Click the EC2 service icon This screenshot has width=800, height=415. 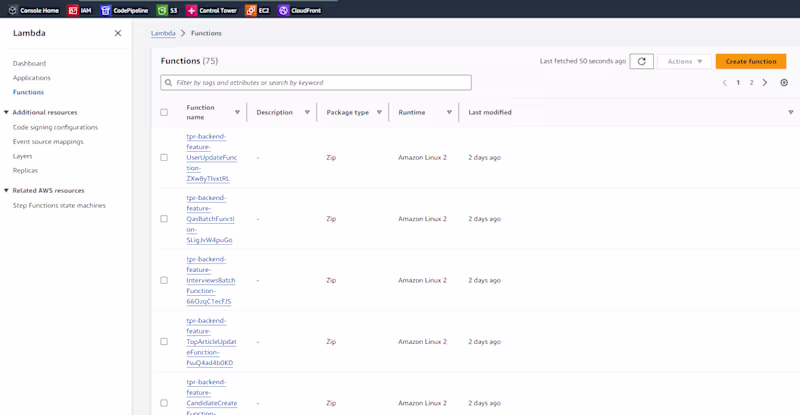251,10
